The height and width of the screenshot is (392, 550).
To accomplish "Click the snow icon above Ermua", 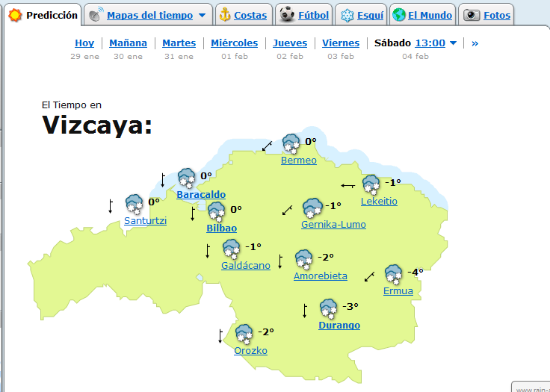I will 394,275.
